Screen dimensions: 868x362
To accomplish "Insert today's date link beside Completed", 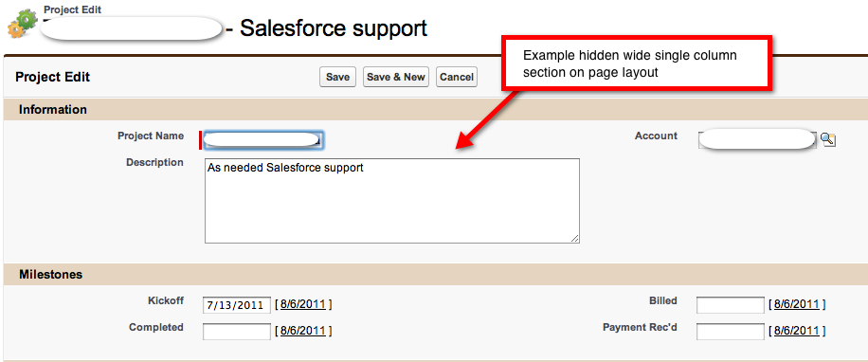I will (x=303, y=331).
